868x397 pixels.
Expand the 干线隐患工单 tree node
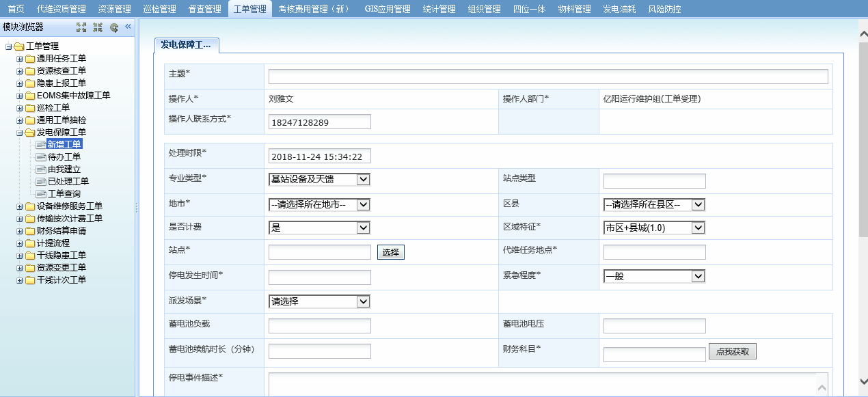[20, 256]
